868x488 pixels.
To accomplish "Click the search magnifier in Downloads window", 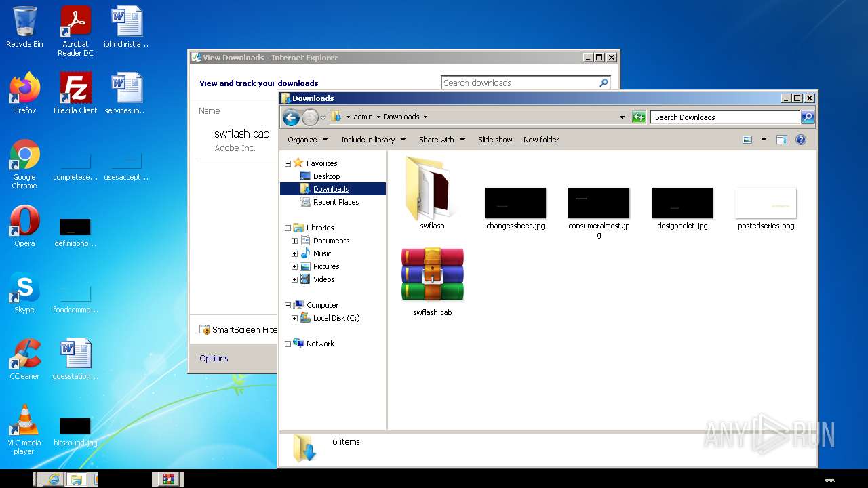I will (808, 117).
